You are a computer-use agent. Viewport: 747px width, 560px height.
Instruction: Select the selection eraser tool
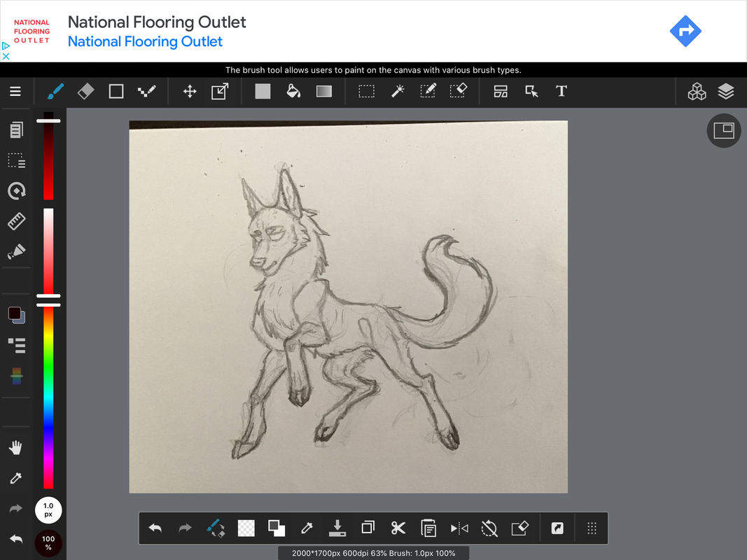tap(459, 92)
